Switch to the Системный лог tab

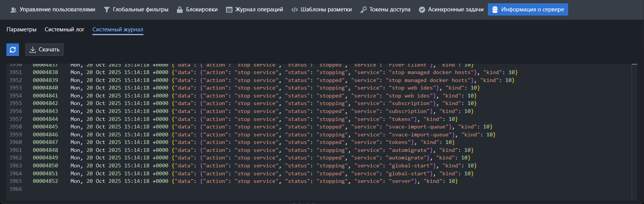coord(64,29)
